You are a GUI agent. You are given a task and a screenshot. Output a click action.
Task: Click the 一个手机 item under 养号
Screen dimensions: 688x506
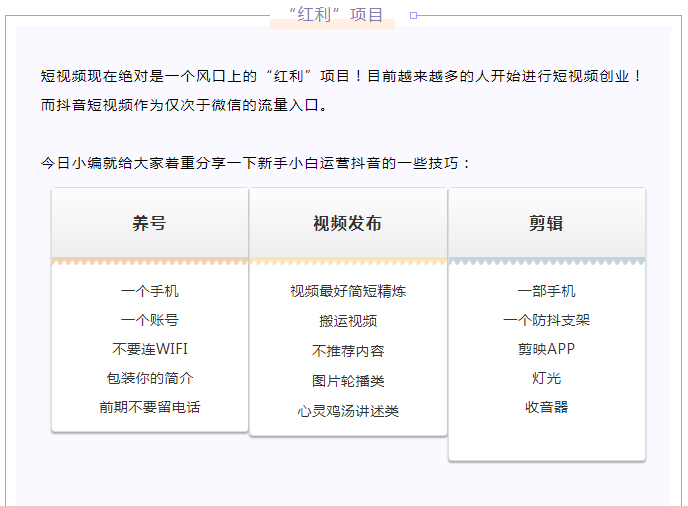coord(150,291)
